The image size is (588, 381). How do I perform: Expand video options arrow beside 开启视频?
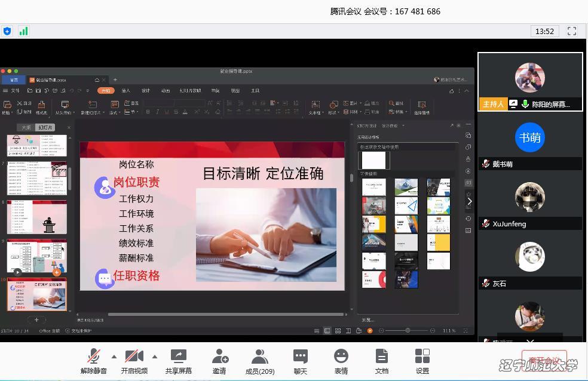point(155,357)
